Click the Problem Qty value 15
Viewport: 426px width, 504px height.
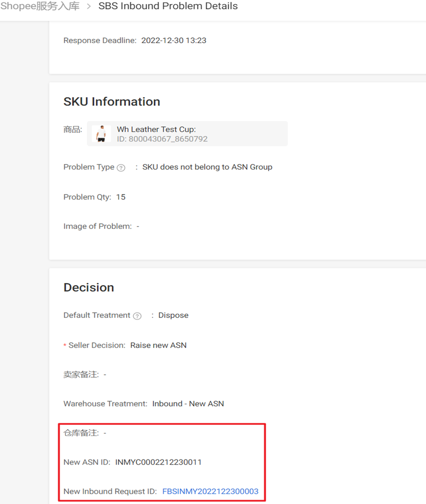[121, 197]
